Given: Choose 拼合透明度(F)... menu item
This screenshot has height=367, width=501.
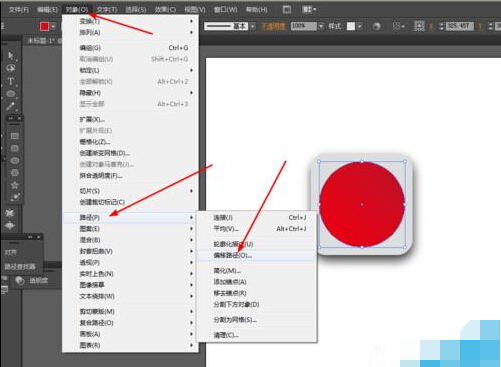Looking at the screenshot, I should [130, 176].
